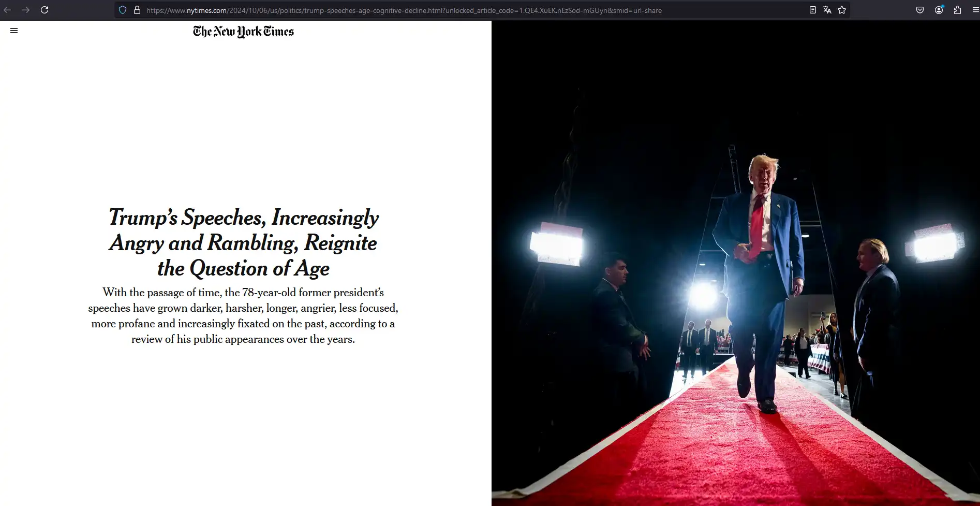Click the Trump's Speeches article headline

(x=243, y=242)
